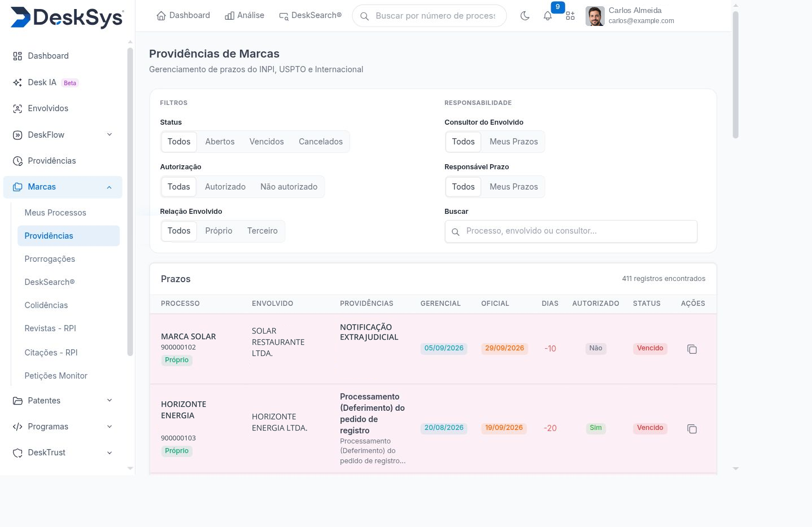
Task: Copy the HORIZONTE ENERGIA row
Action: tap(692, 429)
